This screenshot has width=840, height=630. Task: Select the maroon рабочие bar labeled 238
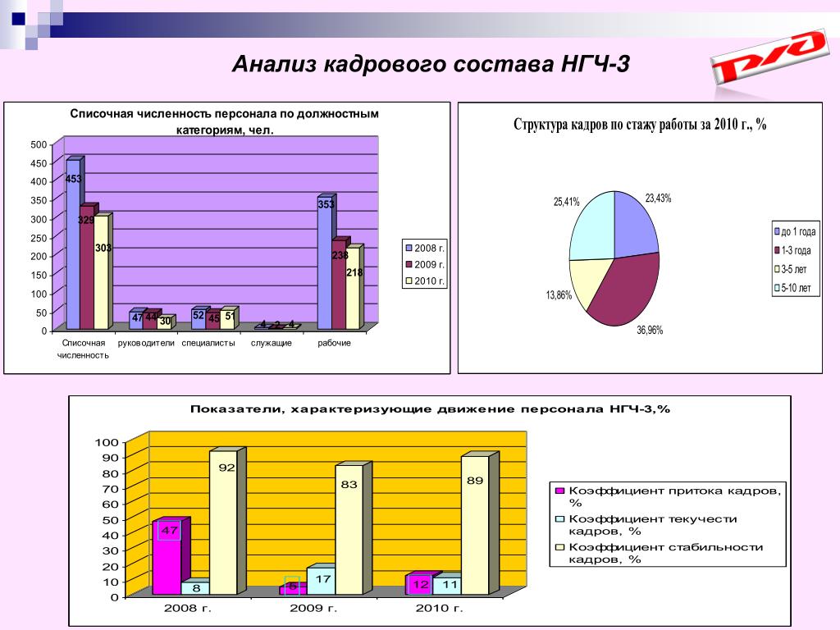[339, 285]
